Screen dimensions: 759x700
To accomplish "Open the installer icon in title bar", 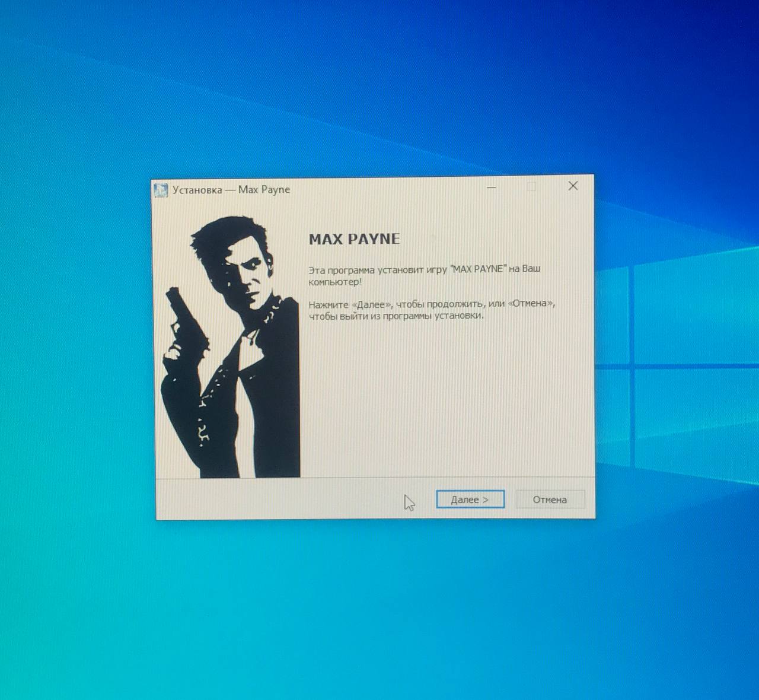I will click(x=161, y=190).
